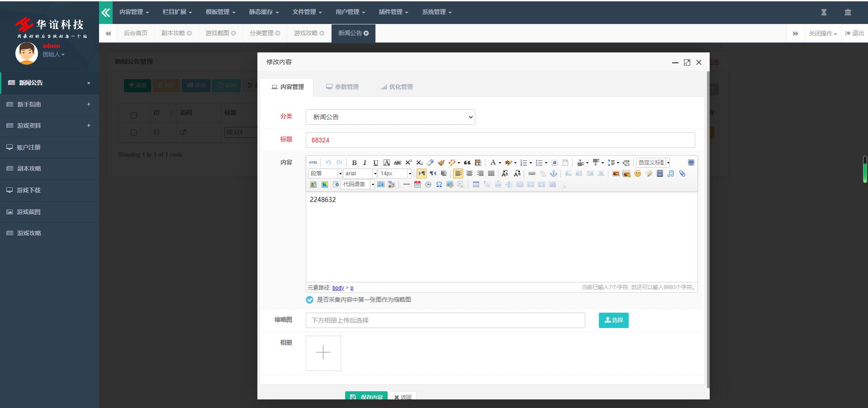The width and height of the screenshot is (868, 408).
Task: Insert blockquote with quote icon
Action: (x=467, y=163)
